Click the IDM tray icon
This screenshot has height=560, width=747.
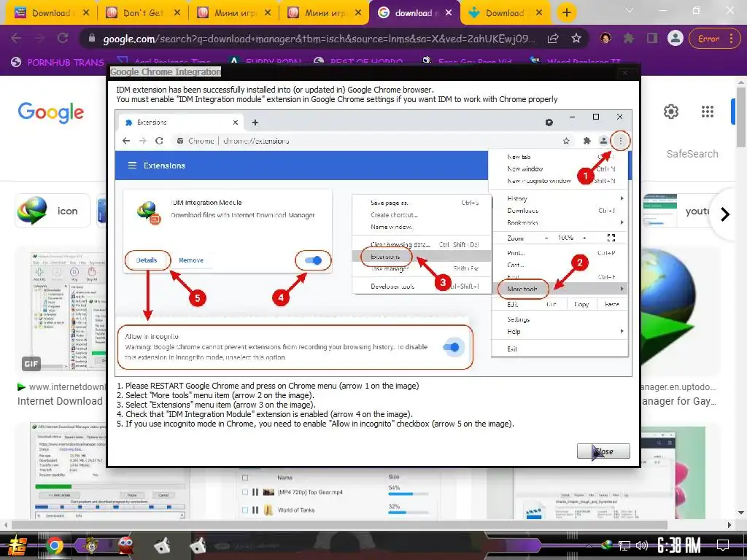pos(606,545)
